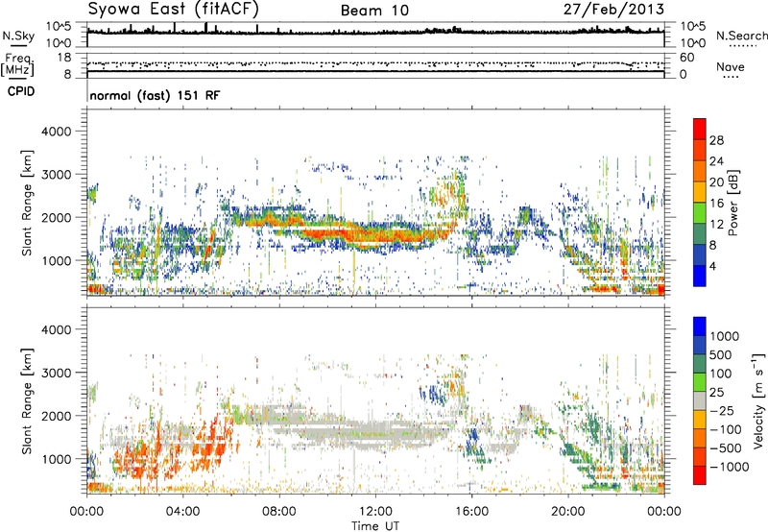
Task: Click the 'Freq. [MHz]' axis label
Action: click(18, 64)
